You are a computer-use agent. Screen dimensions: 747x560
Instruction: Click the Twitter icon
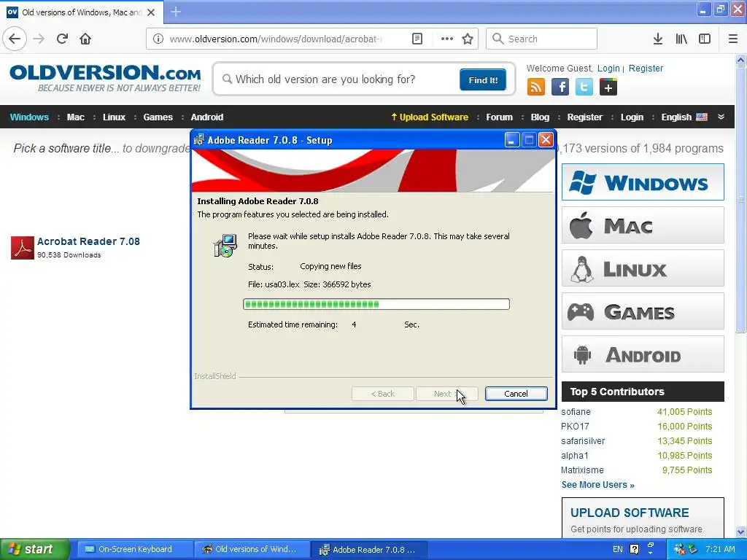click(x=584, y=87)
